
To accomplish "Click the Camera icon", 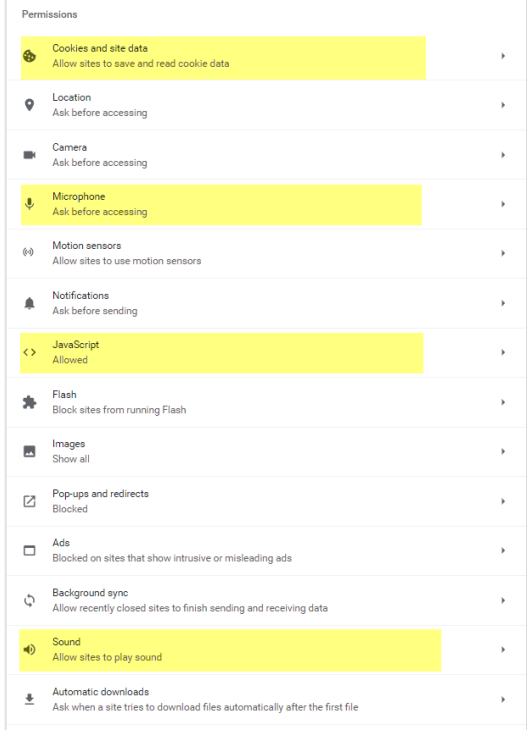I will pos(29,155).
